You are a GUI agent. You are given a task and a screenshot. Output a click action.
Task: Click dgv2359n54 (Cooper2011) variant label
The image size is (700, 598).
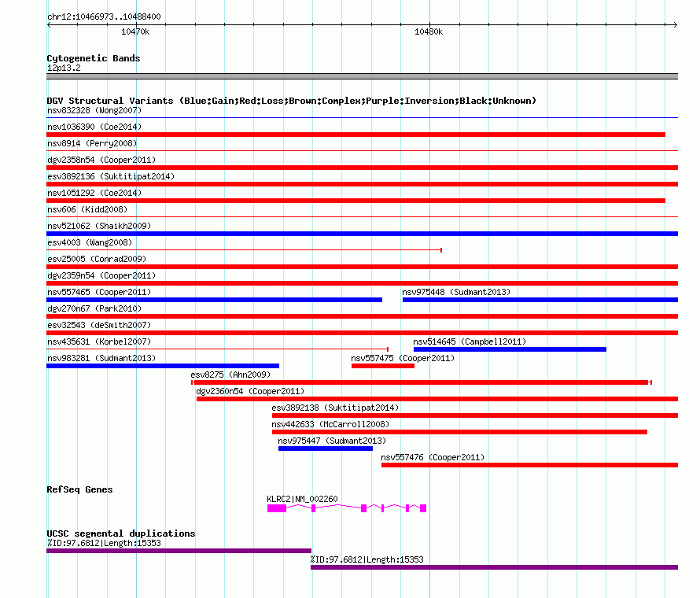[x=101, y=275]
